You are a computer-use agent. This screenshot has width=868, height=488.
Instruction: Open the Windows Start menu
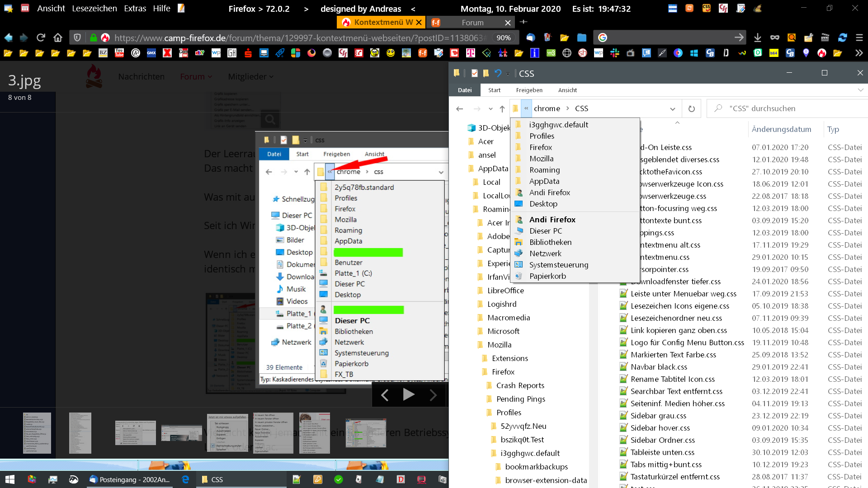click(9, 479)
